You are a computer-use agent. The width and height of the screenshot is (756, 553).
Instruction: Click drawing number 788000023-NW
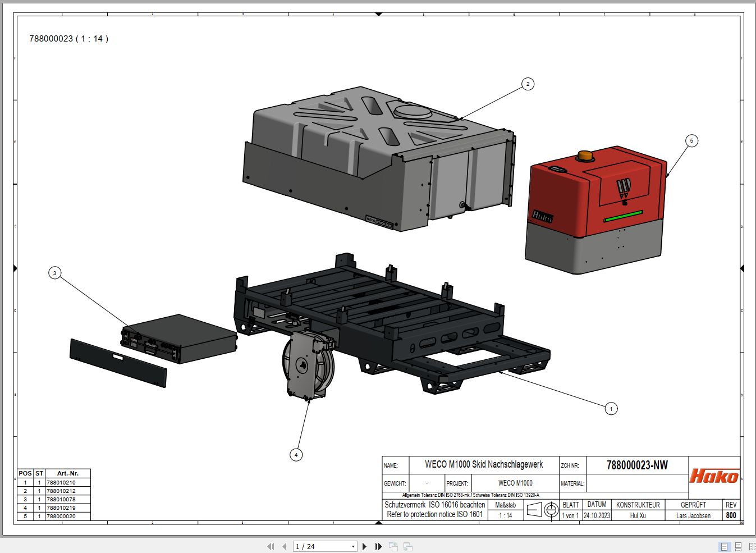point(637,465)
